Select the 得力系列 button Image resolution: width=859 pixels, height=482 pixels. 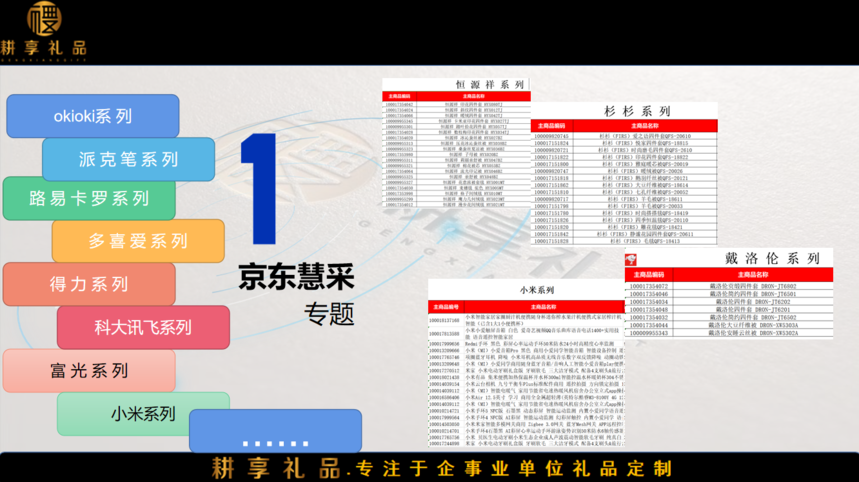tap(89, 284)
